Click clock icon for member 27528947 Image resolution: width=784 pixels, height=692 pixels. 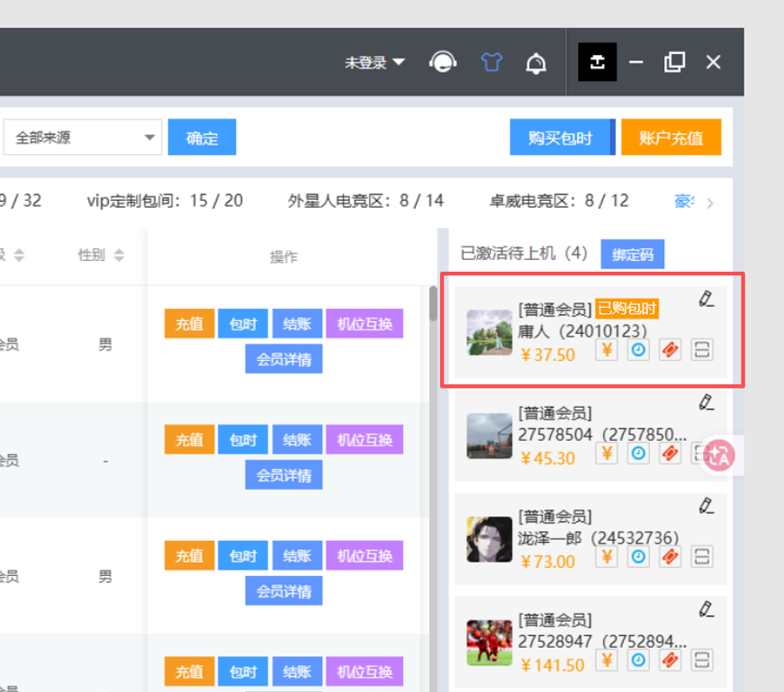pos(638,660)
